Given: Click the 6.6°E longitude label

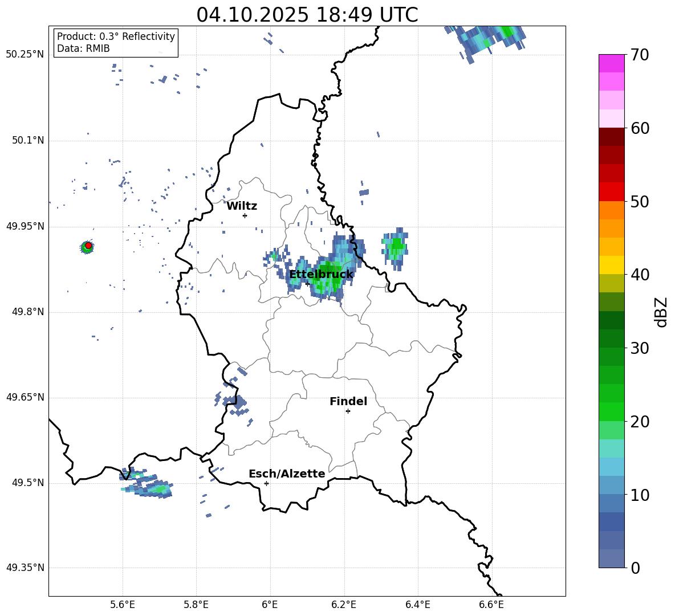Looking at the screenshot, I should coord(491,605).
